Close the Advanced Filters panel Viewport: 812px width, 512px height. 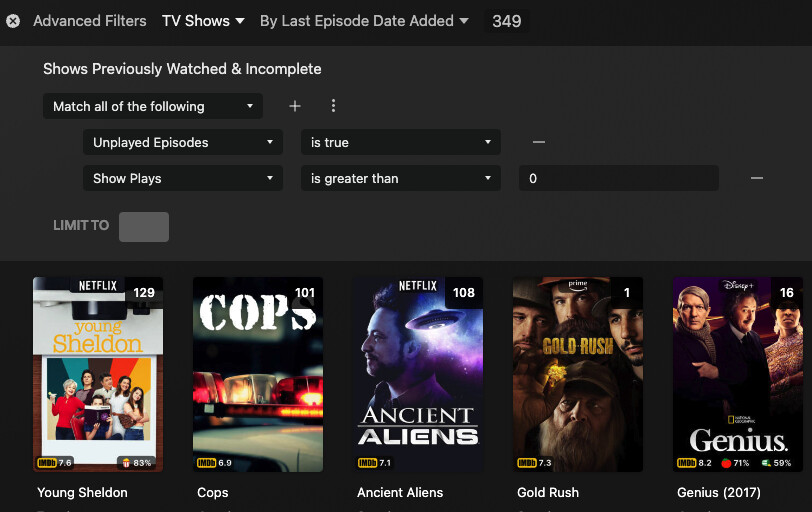[13, 21]
